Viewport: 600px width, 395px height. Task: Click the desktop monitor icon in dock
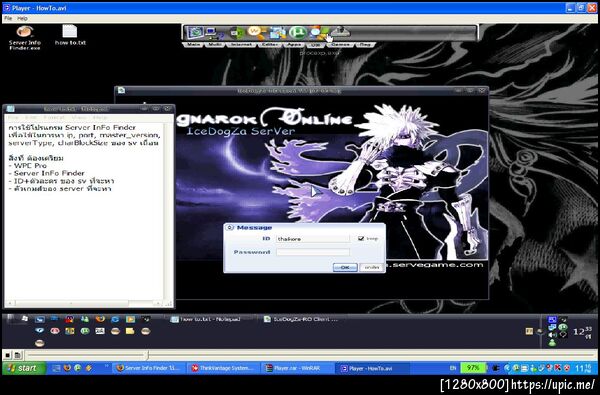click(x=196, y=33)
